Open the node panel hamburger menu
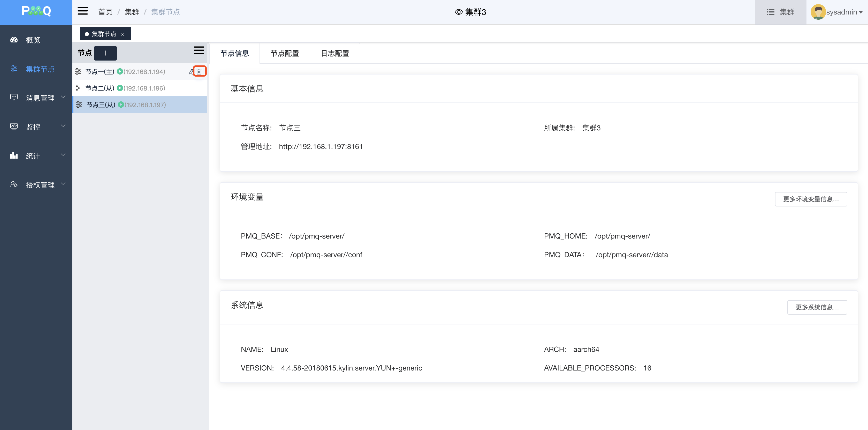Screen dimensions: 868x430 tap(199, 51)
